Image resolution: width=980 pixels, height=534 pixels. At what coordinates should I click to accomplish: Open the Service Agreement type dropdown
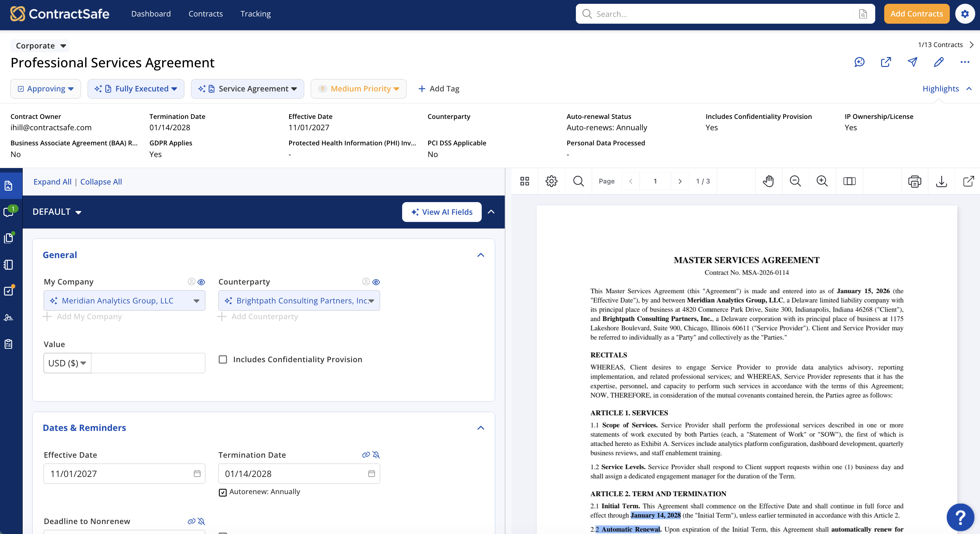pos(247,89)
